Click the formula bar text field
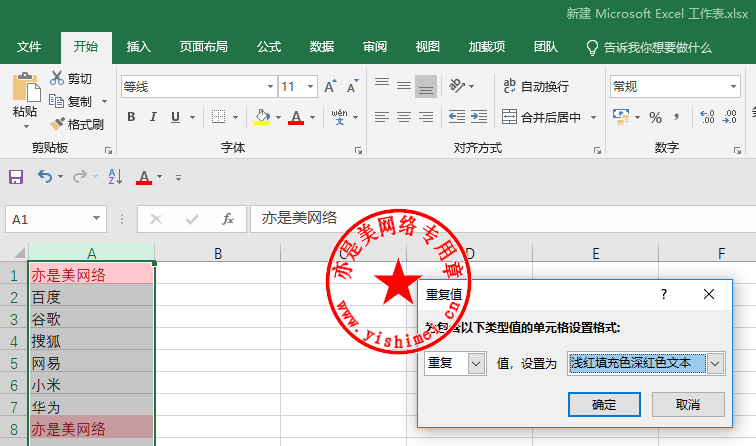 pos(501,219)
